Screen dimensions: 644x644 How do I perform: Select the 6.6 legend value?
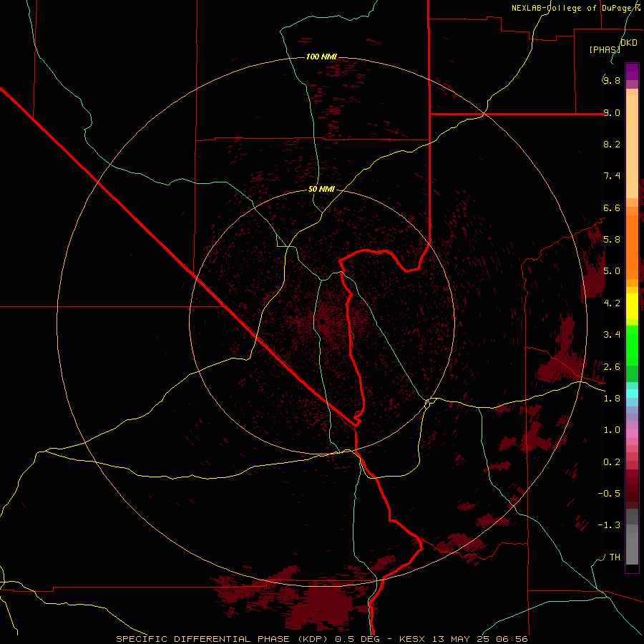pos(612,208)
